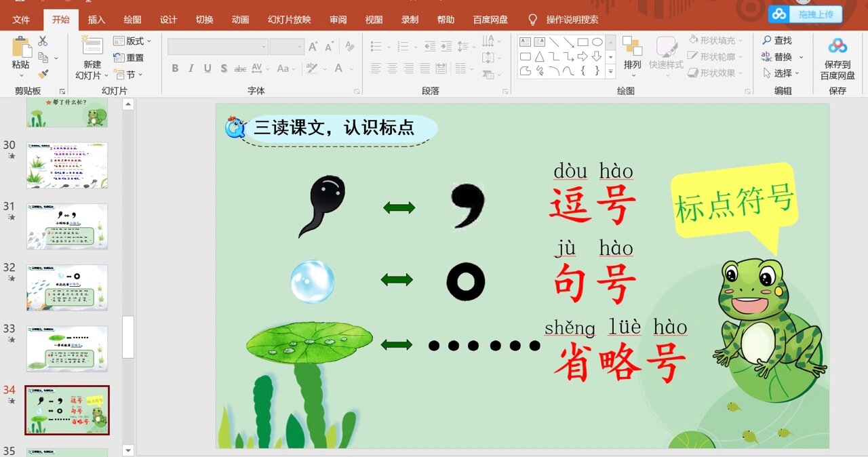Viewport: 868px width, 457px height.
Task: Click the 拖拽上传 upload button
Action: (806, 14)
